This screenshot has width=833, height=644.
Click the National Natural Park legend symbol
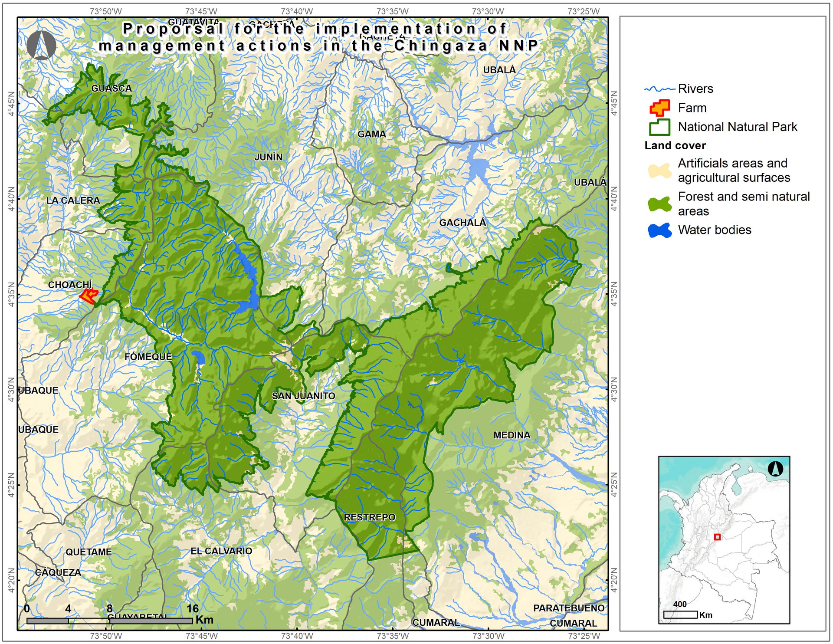(x=659, y=127)
